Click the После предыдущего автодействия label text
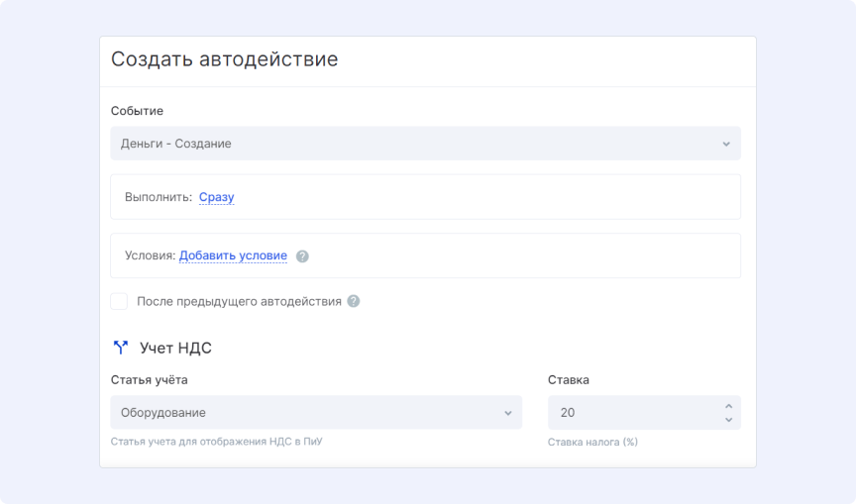 point(239,301)
